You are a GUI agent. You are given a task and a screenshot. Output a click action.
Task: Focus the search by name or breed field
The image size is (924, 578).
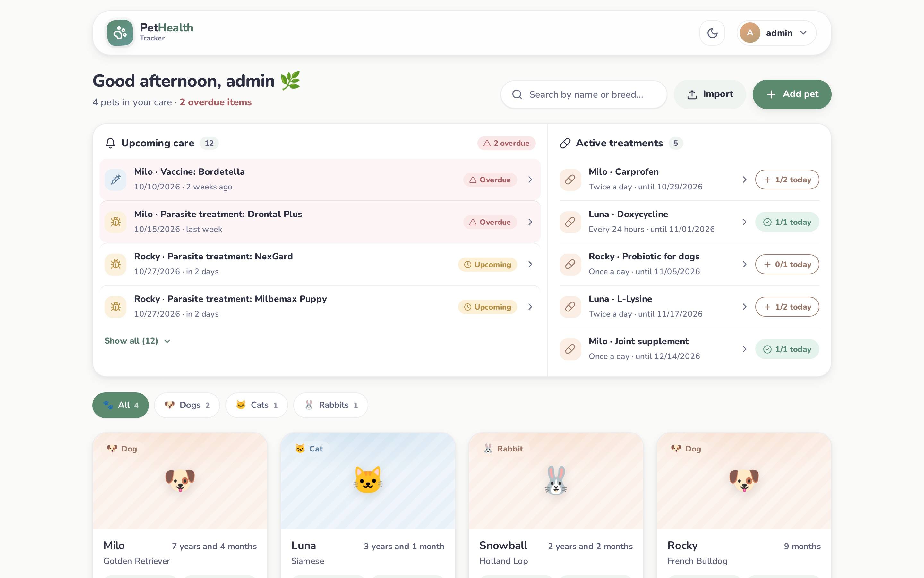pyautogui.click(x=584, y=94)
